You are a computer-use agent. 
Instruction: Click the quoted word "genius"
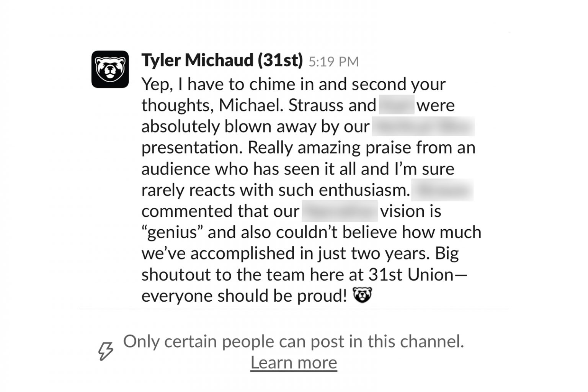[x=172, y=233]
